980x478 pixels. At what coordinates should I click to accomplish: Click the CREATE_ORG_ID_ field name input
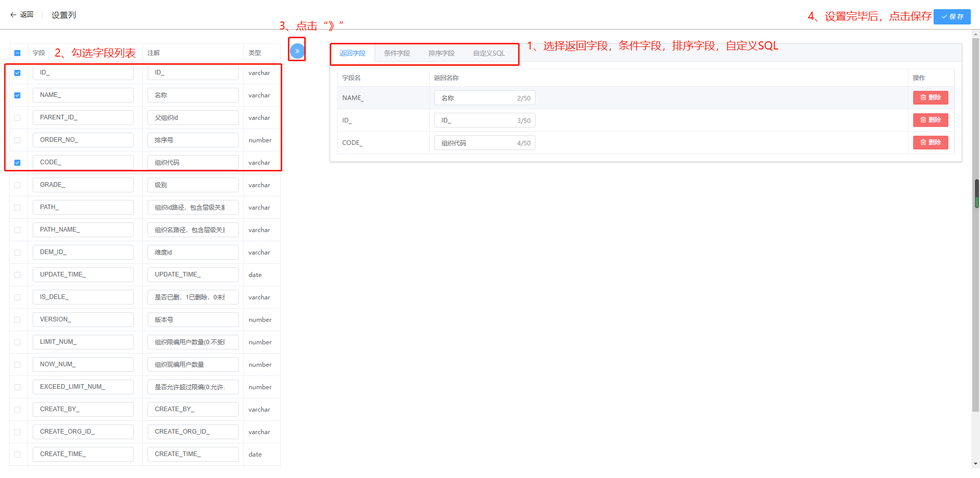[83, 432]
